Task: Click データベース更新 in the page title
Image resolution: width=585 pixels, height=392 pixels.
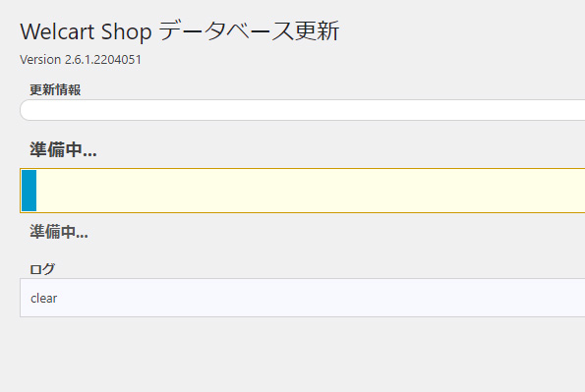Action: (x=249, y=30)
